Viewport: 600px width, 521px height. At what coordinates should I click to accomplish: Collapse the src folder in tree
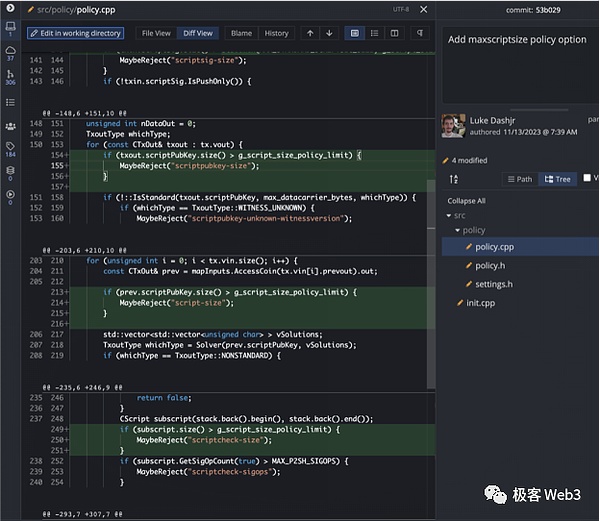coord(449,215)
